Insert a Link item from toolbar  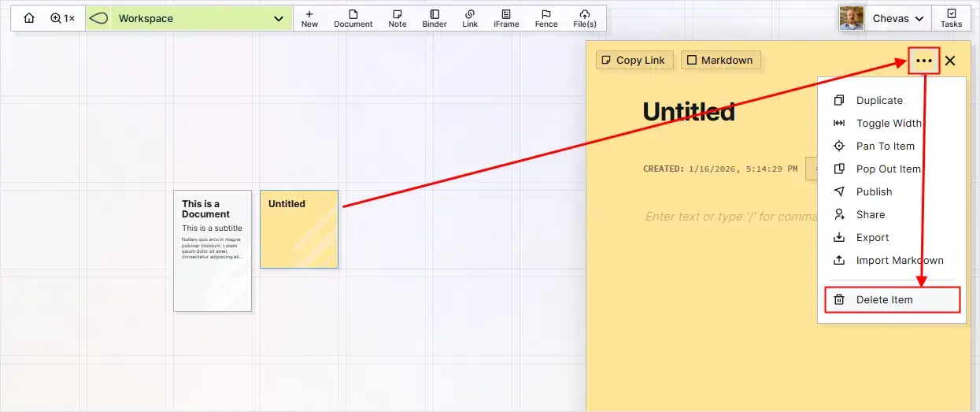point(470,18)
